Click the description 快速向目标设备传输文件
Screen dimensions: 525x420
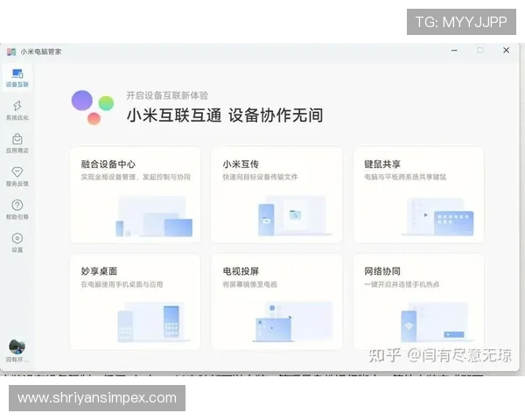(260, 177)
